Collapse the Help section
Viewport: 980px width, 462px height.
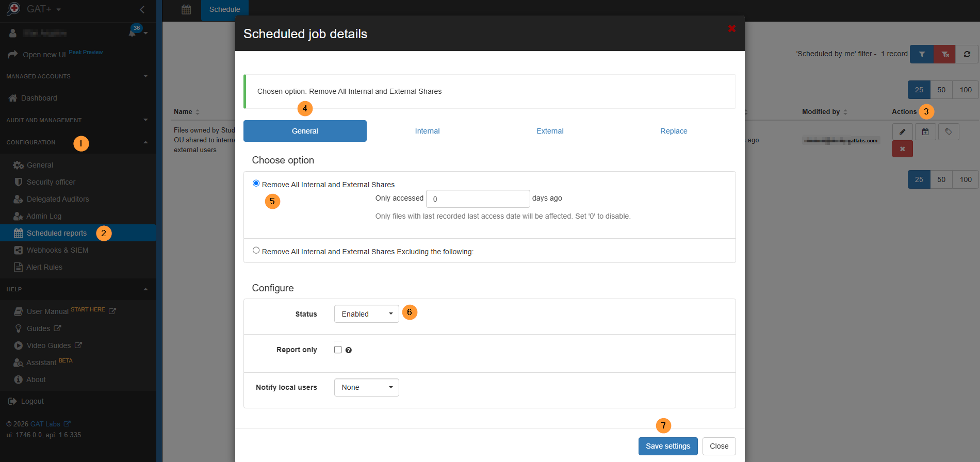(145, 289)
